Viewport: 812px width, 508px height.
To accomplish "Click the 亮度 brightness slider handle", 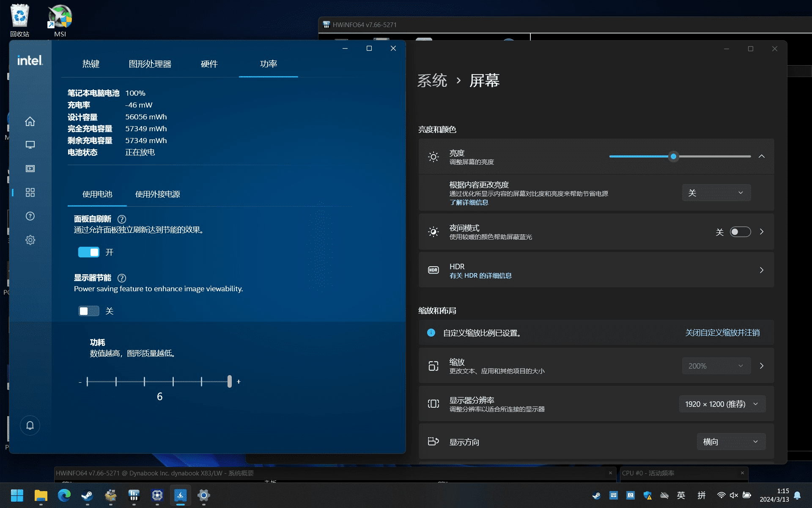I will click(x=673, y=157).
